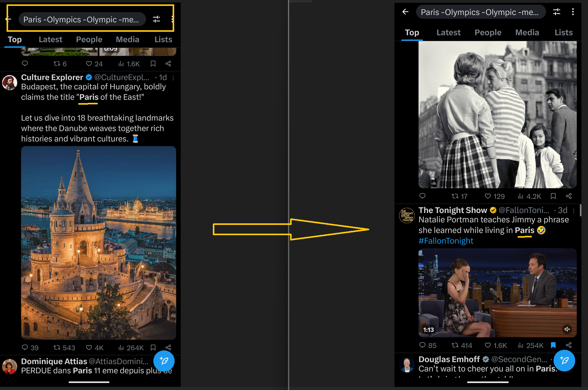Reply to post with 24 likes

(25, 64)
